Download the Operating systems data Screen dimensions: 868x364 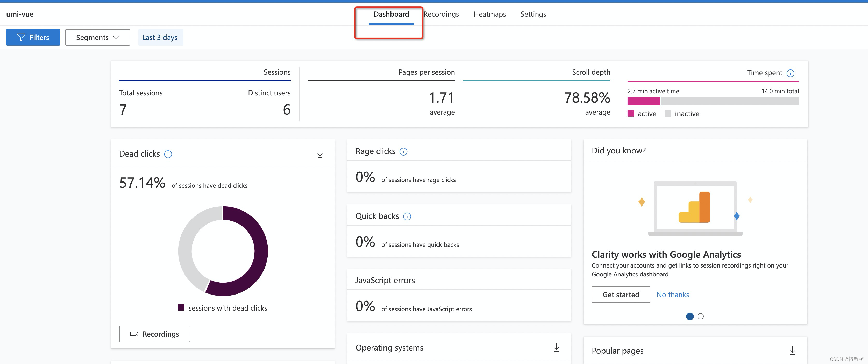coord(556,347)
